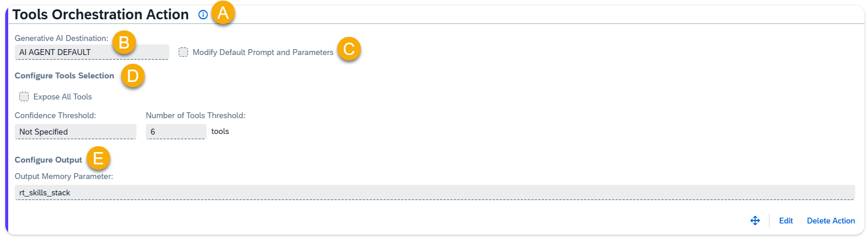Image resolution: width=868 pixels, height=241 pixels.
Task: Enable Modify Default Prompt and Parameters checkbox
Action: point(183,52)
